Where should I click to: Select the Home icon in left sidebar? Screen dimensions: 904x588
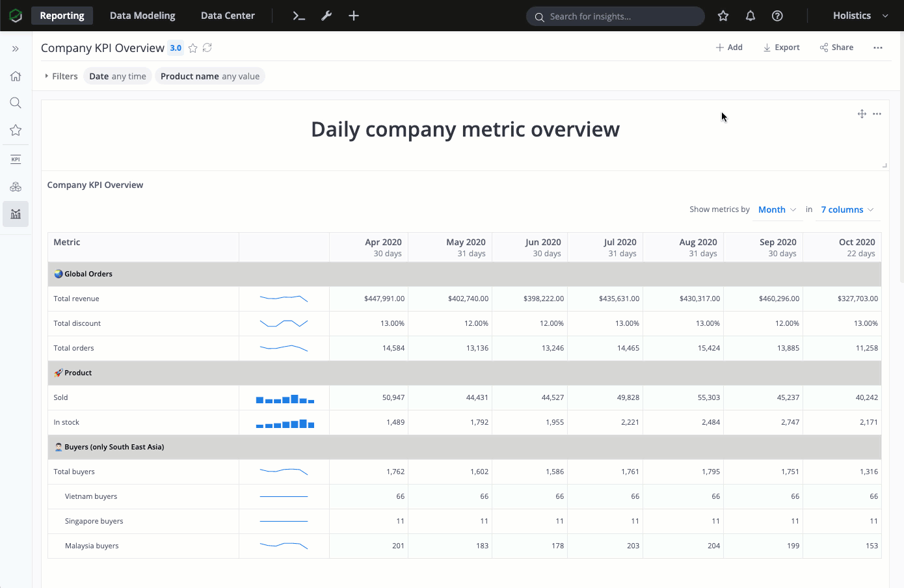coord(15,76)
